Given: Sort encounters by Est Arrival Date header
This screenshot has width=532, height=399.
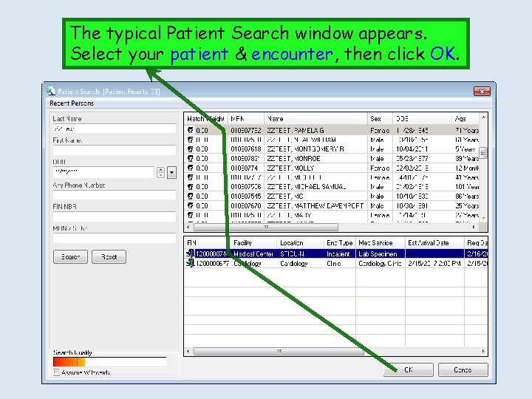Looking at the screenshot, I should click(x=434, y=243).
